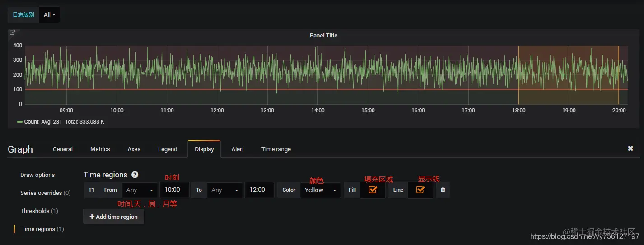Click the Add time region button
Image resolution: width=644 pixels, height=245 pixels.
pyautogui.click(x=114, y=217)
